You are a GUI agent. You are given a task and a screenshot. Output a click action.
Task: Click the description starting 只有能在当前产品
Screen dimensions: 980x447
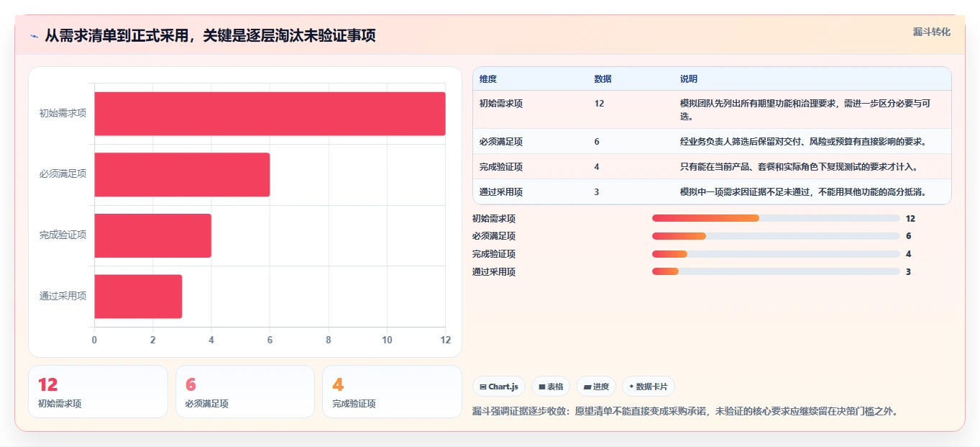coord(798,167)
